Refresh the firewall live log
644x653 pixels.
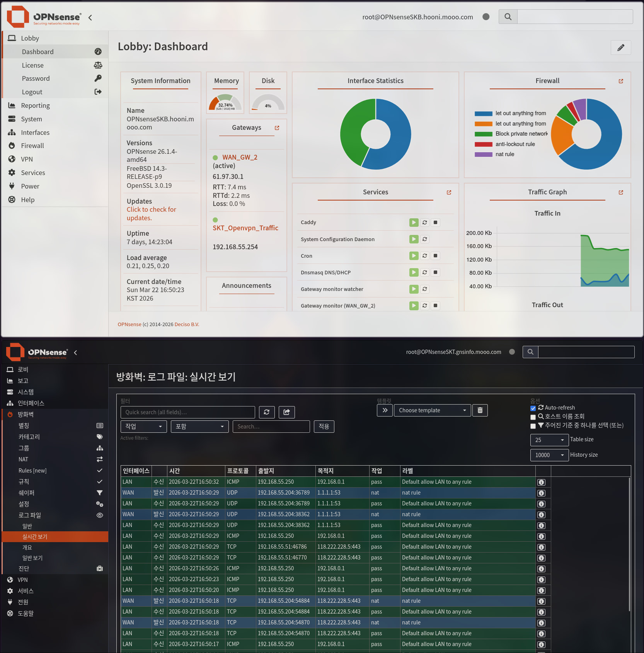[267, 412]
